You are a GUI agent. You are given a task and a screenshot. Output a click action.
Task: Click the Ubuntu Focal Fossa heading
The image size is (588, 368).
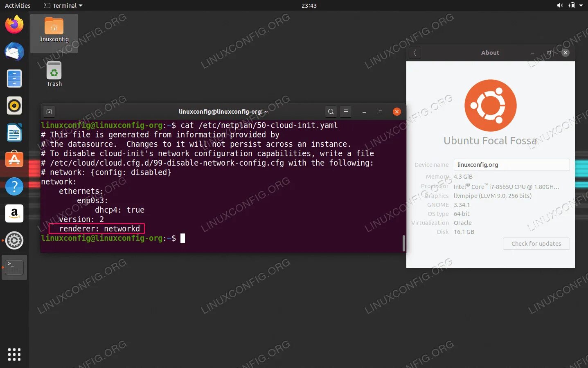pos(490,141)
